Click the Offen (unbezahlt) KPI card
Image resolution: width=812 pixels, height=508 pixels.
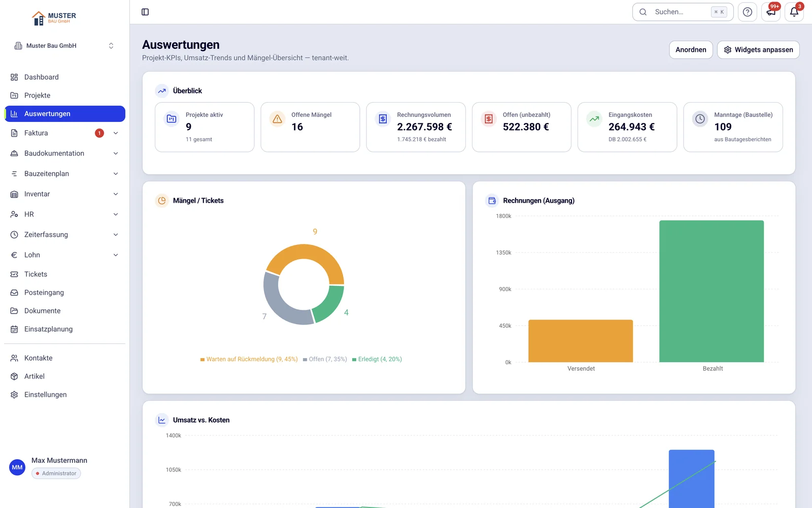click(x=522, y=127)
